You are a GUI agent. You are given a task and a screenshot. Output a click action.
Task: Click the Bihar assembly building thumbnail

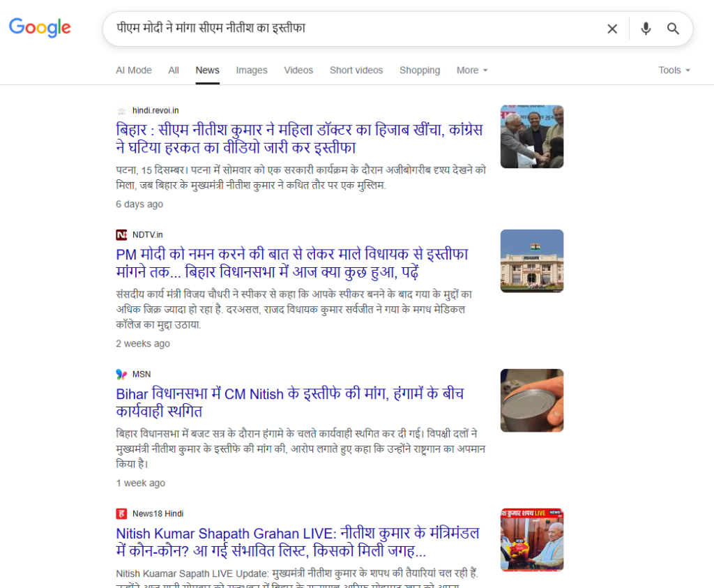(x=531, y=261)
